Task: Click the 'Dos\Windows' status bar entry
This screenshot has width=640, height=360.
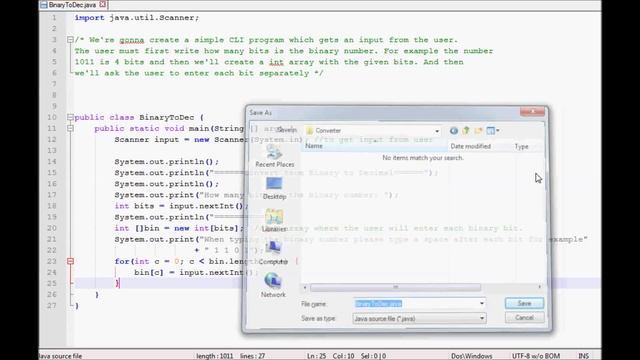Action: 471,356
